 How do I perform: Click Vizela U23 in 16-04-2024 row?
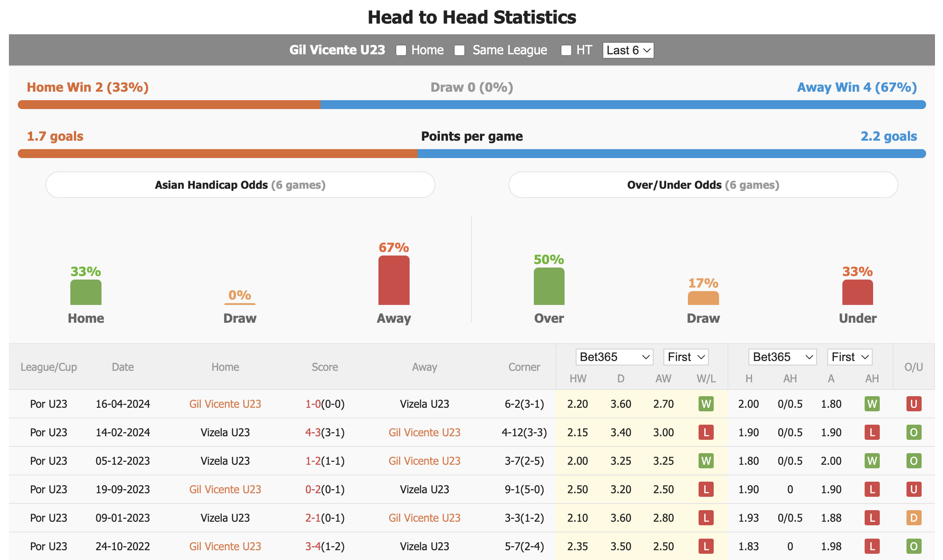424,404
